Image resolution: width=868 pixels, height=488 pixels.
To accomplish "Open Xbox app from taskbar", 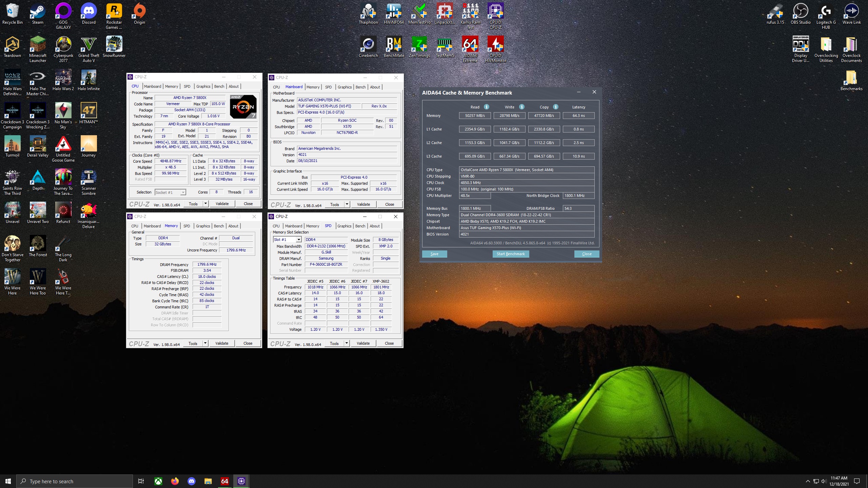I will click(x=158, y=481).
